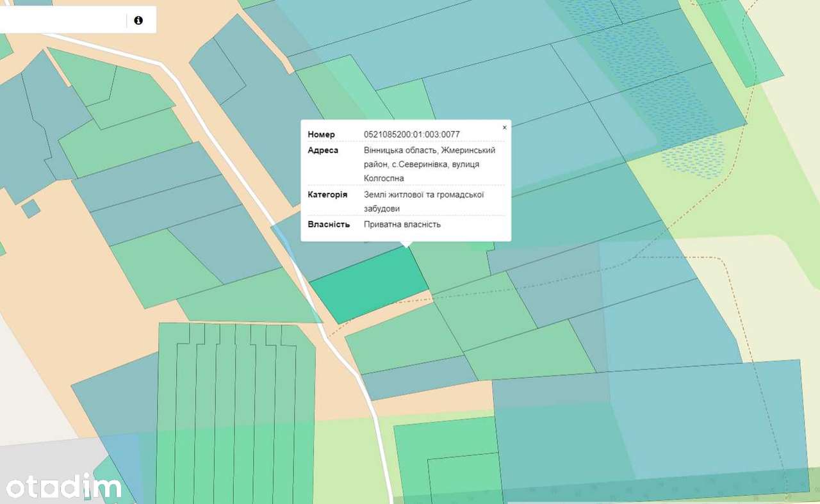The image size is (820, 504).
Task: Click the 'Власність' label in the popup
Action: tap(329, 224)
